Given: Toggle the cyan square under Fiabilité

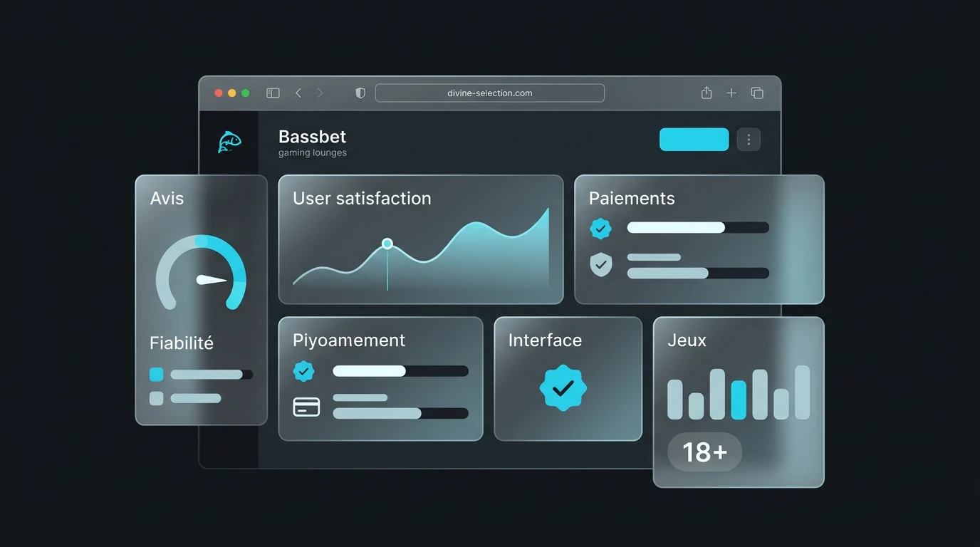Looking at the screenshot, I should tap(157, 375).
